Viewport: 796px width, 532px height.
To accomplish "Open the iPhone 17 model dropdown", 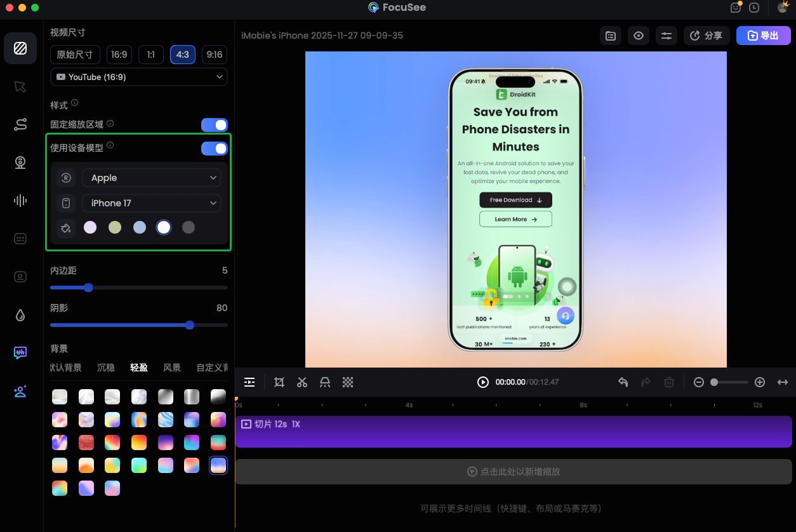I will point(152,203).
